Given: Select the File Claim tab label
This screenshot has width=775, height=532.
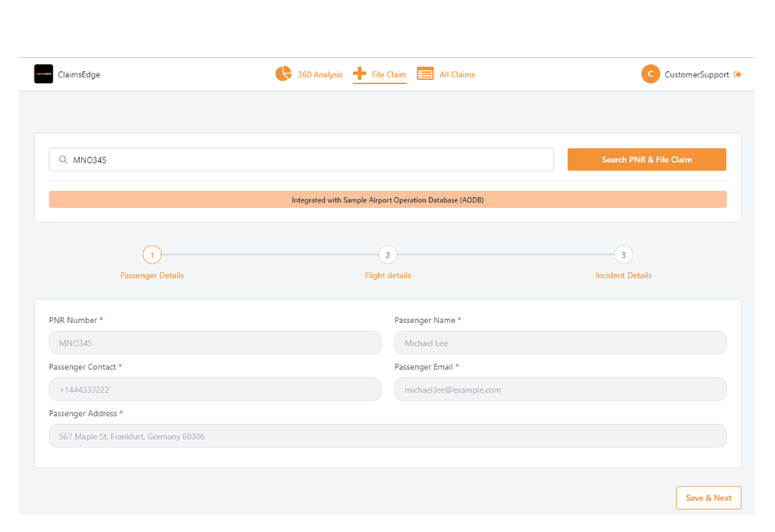Looking at the screenshot, I should [389, 75].
